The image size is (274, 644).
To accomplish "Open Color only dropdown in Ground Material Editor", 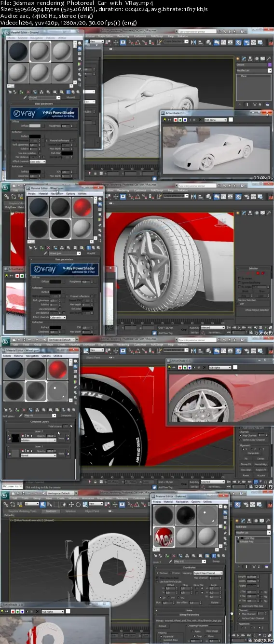I will [38, 161].
